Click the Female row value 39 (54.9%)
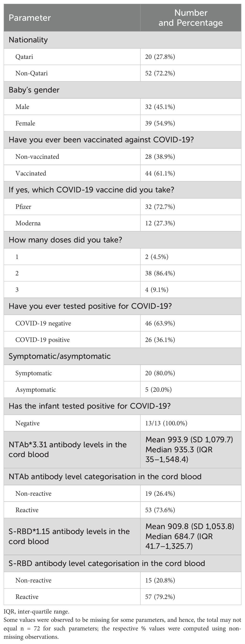 [160, 123]
